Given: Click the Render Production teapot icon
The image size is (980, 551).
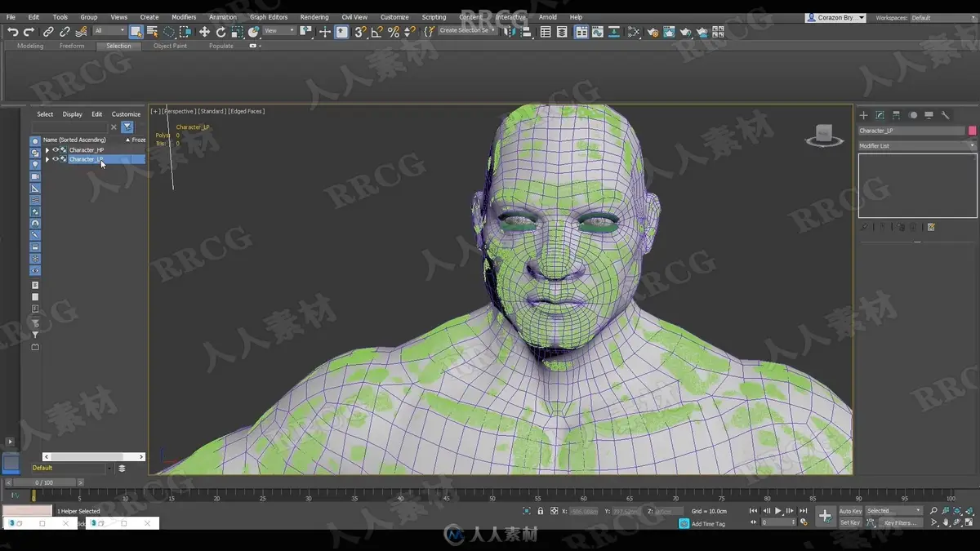Looking at the screenshot, I should (685, 32).
